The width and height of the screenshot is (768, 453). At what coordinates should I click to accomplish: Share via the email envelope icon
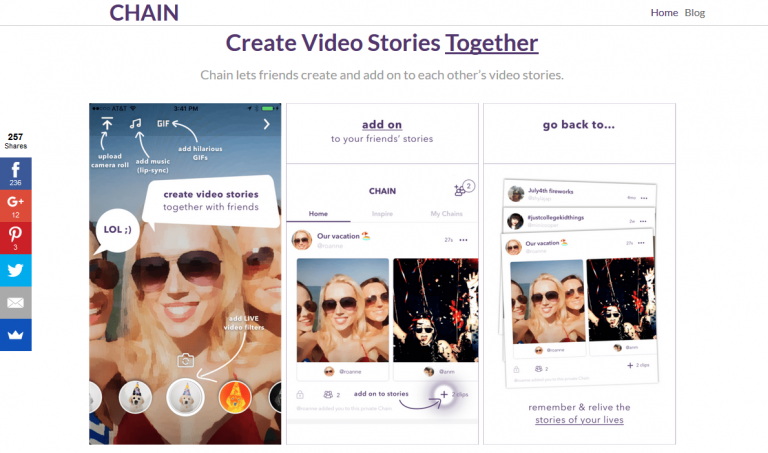[x=16, y=302]
